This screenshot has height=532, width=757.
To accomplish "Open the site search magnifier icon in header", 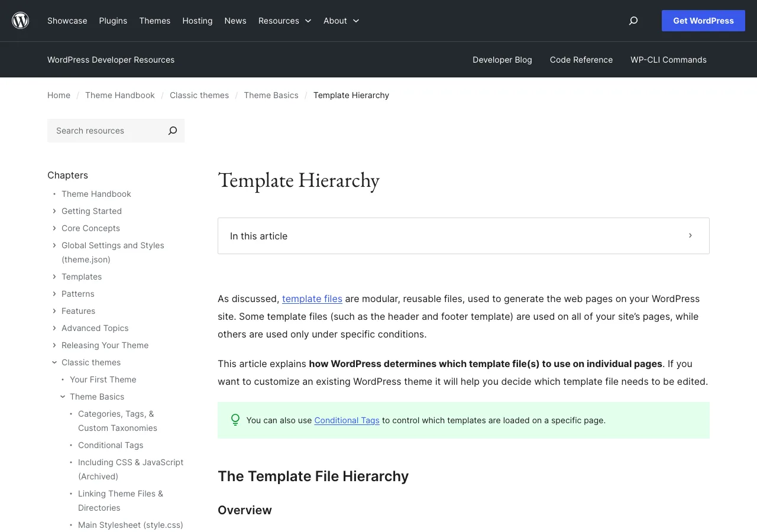I will [633, 21].
